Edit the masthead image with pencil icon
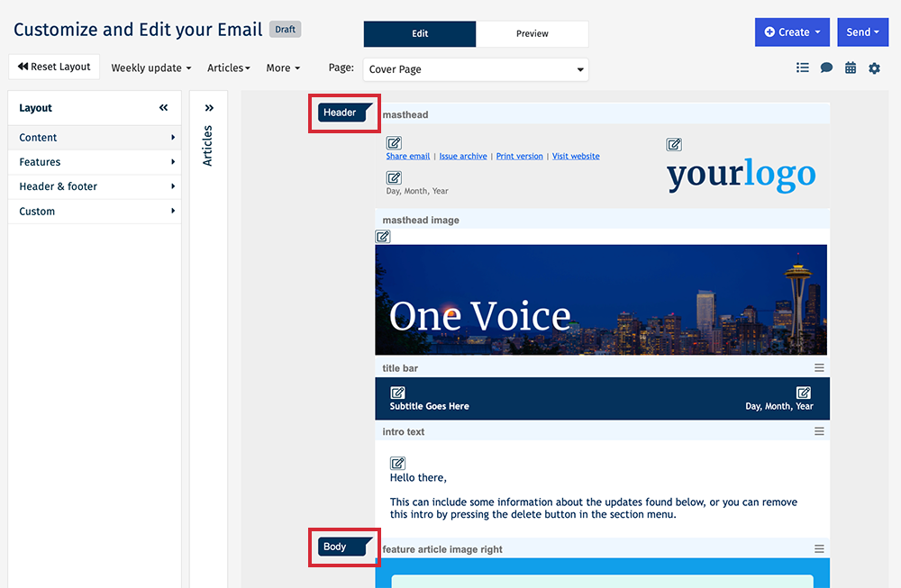This screenshot has height=588, width=901. [383, 236]
